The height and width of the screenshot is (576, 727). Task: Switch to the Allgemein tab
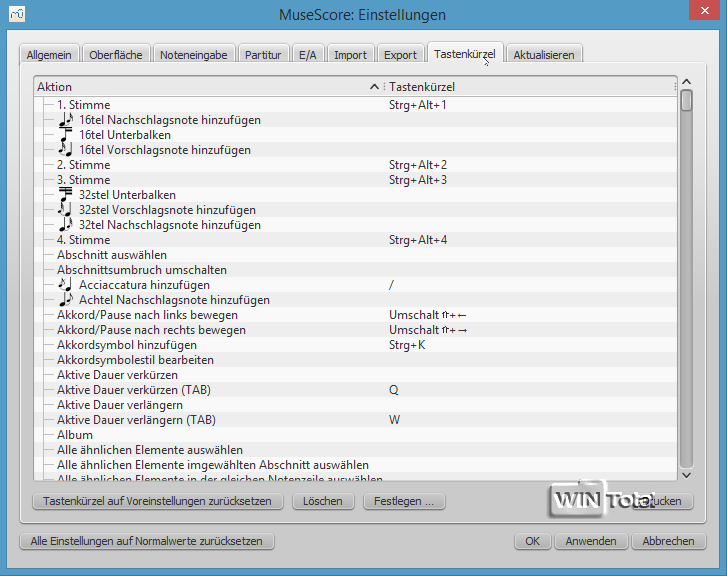(x=49, y=55)
